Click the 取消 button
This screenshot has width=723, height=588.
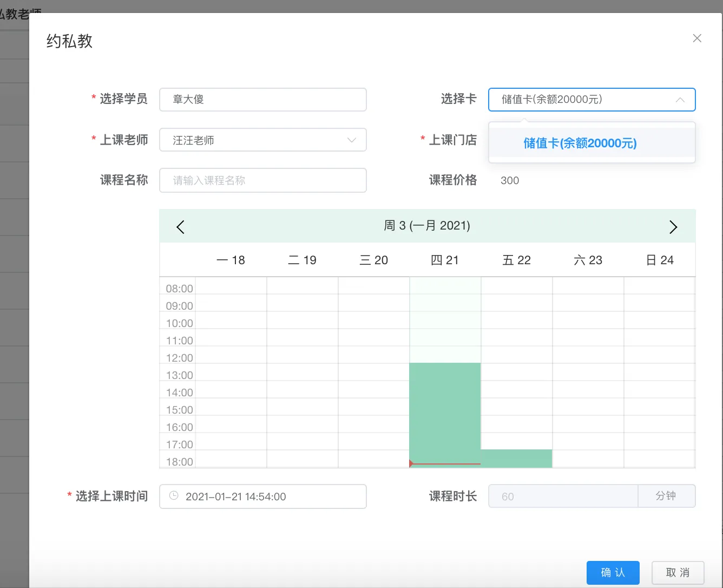pos(678,572)
